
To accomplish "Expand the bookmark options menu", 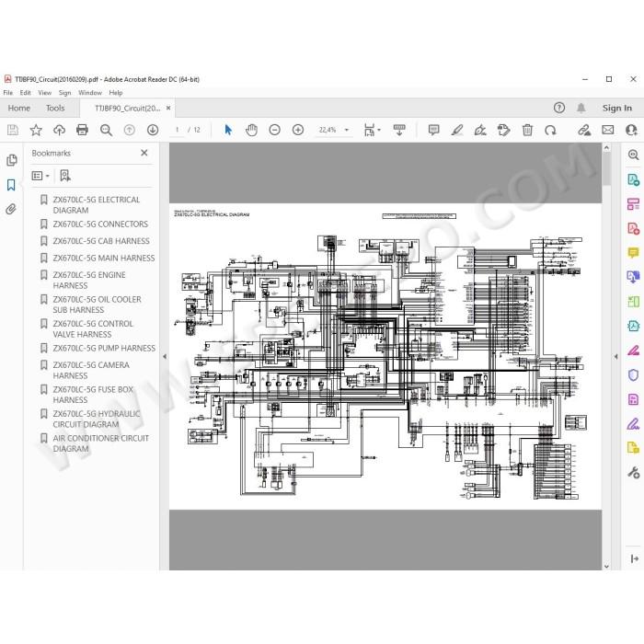I will pos(40,176).
